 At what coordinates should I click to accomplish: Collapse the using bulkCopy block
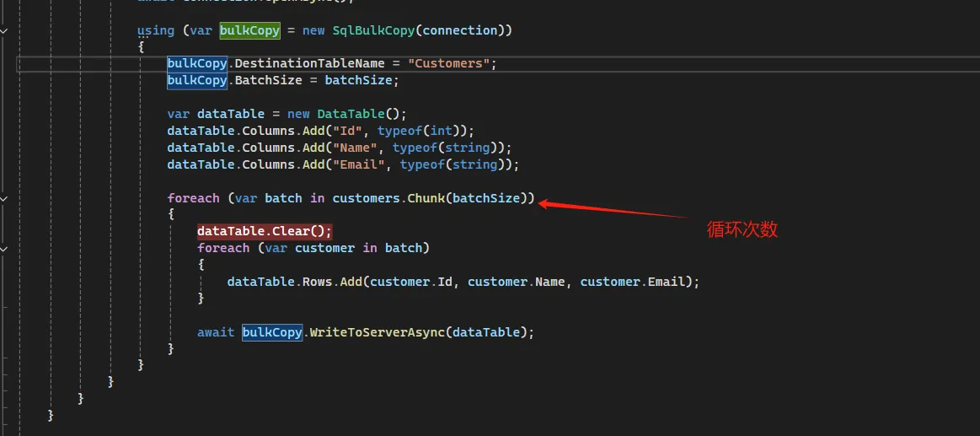coord(4,30)
